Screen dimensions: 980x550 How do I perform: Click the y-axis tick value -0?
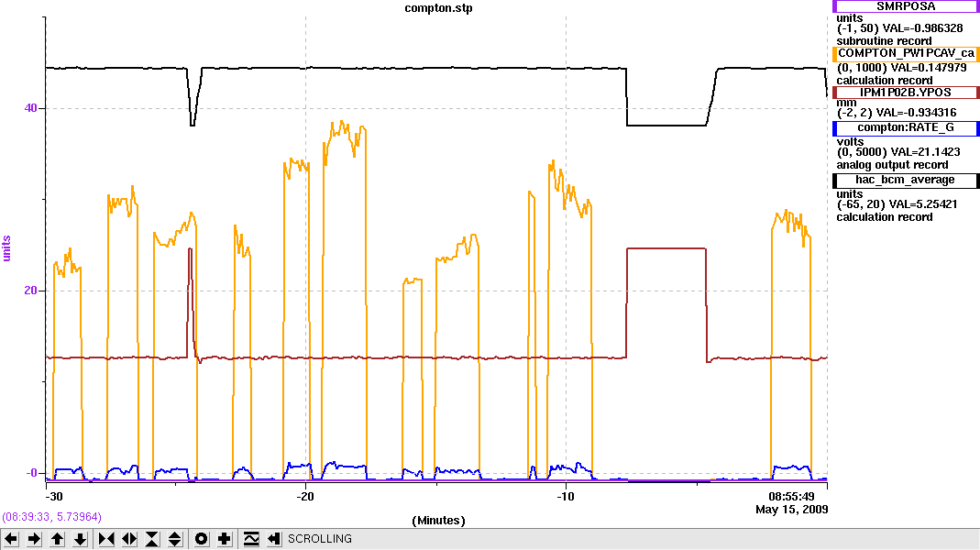pos(31,472)
